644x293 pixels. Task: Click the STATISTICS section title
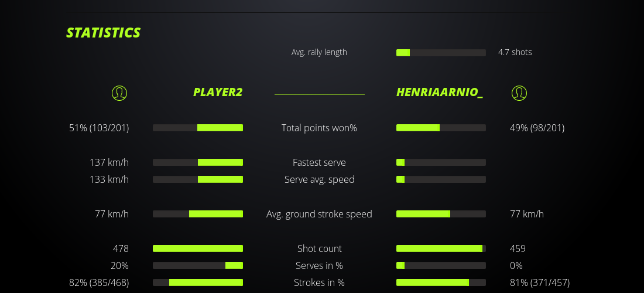pos(104,33)
